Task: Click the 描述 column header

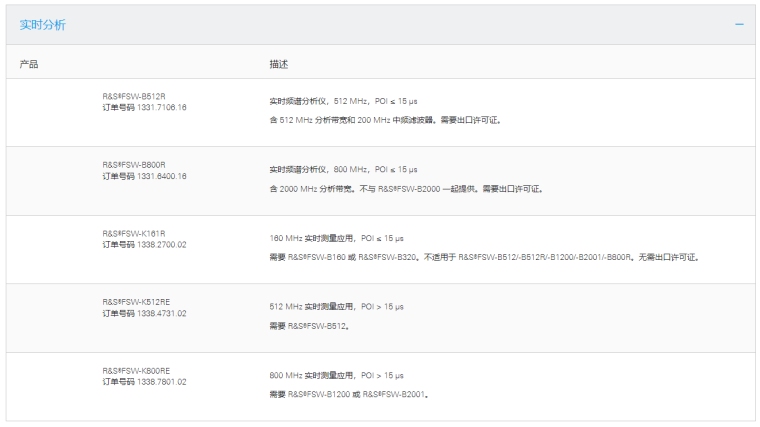Action: tap(279, 64)
